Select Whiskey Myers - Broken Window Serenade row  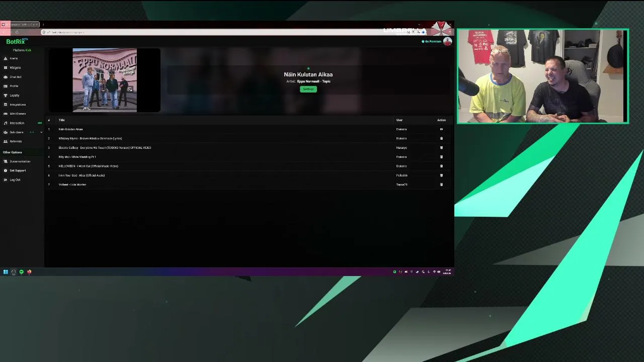[x=249, y=138]
